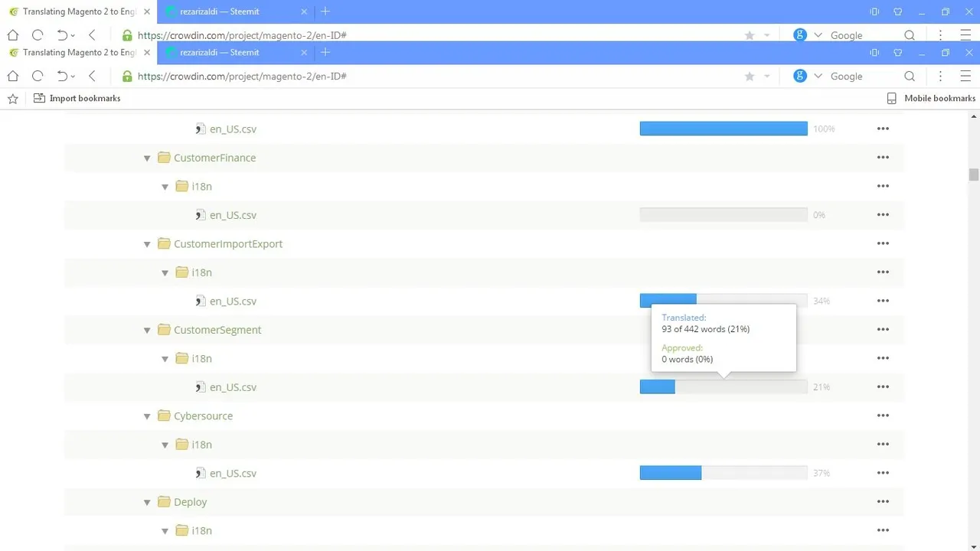
Task: Click the '37%' percentage label
Action: pos(822,473)
